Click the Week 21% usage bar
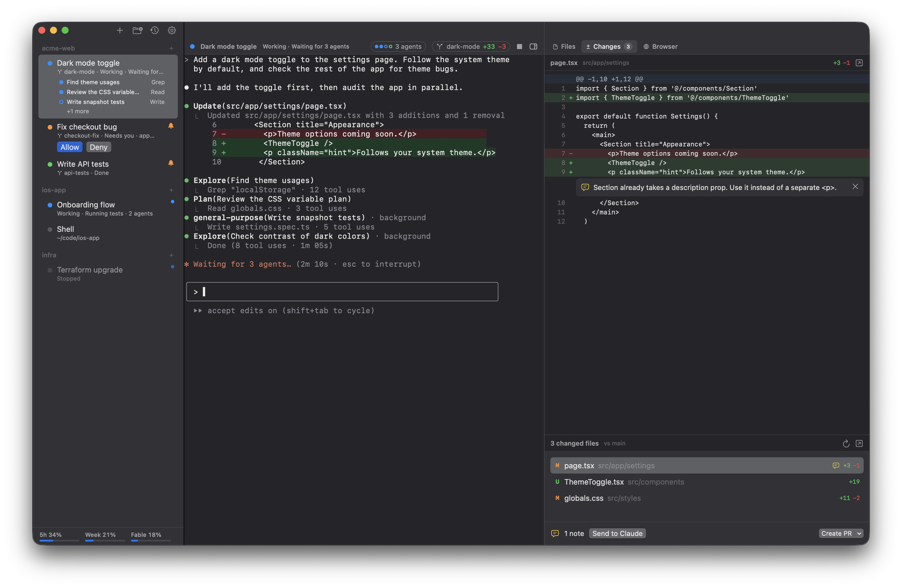 [x=105, y=537]
